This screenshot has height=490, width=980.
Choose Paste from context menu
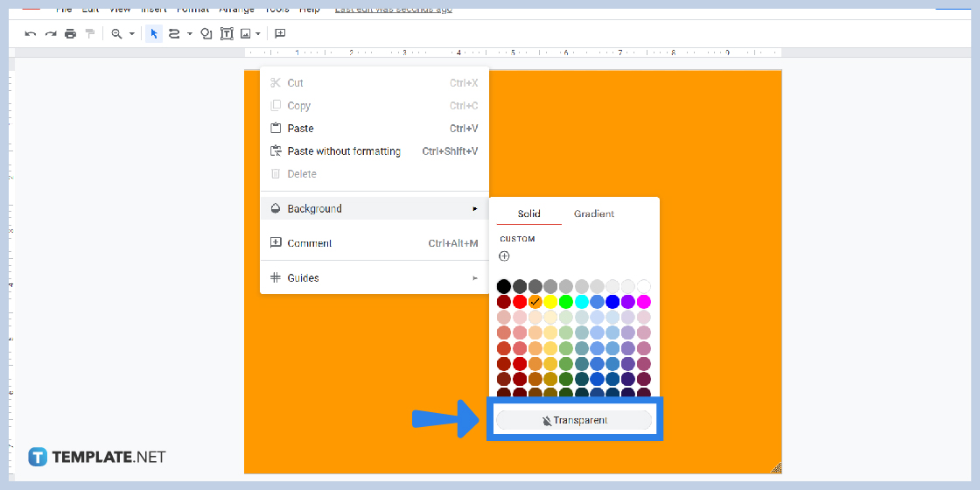click(x=300, y=129)
